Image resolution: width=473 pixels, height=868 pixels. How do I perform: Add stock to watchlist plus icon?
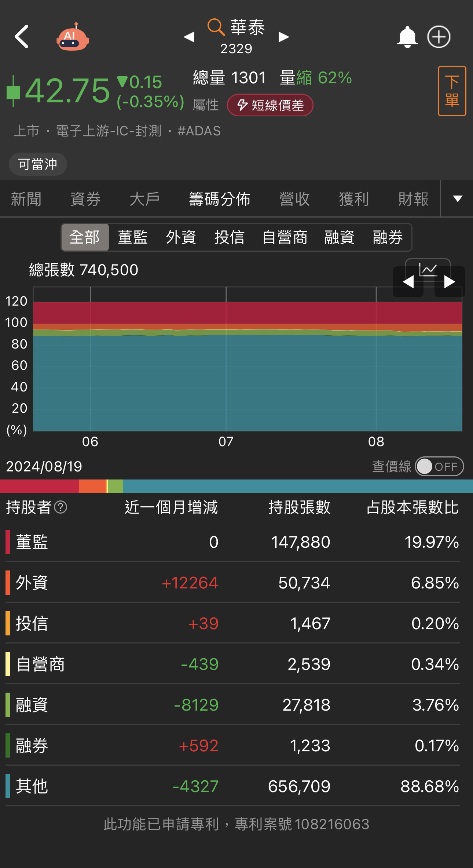click(439, 37)
